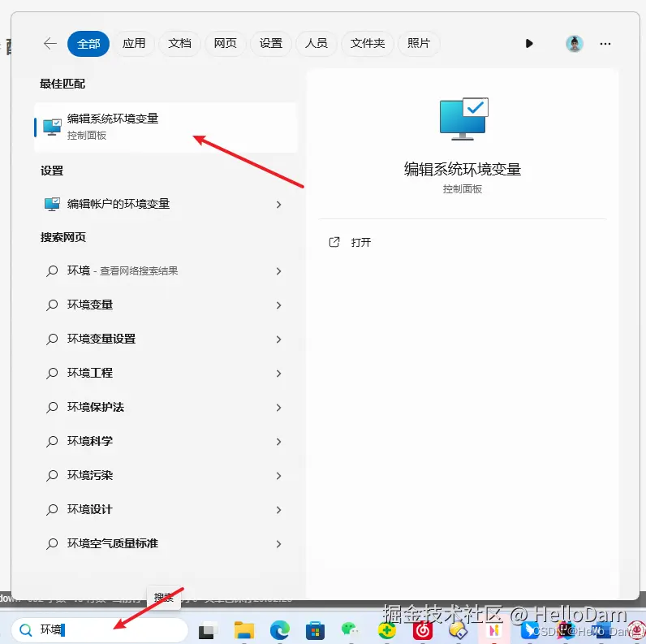Switch to the 应用 filter tab

click(x=134, y=43)
